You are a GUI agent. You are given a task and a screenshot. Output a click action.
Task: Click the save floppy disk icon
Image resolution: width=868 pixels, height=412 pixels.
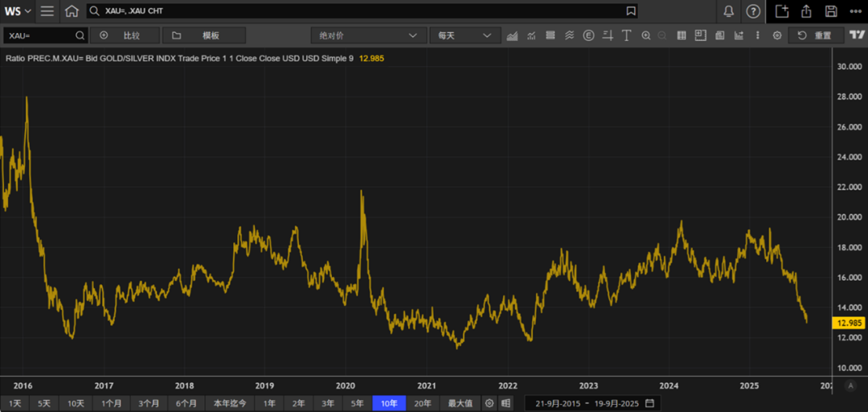pyautogui.click(x=831, y=11)
